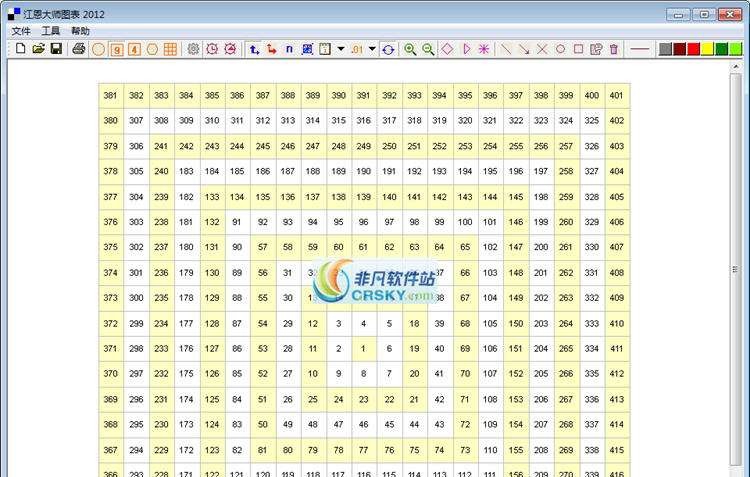This screenshot has height=477, width=750.
Task: Toggle the square grid chart icon
Action: 171,48
